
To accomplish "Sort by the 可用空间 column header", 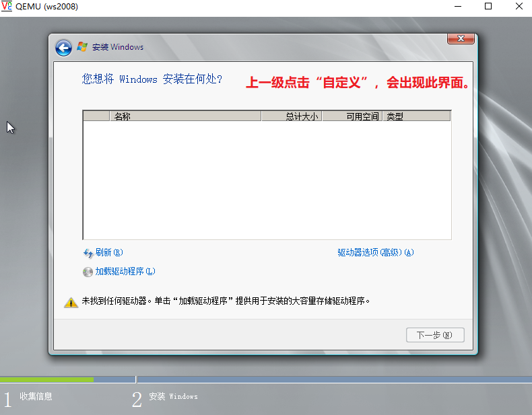I will pos(352,116).
